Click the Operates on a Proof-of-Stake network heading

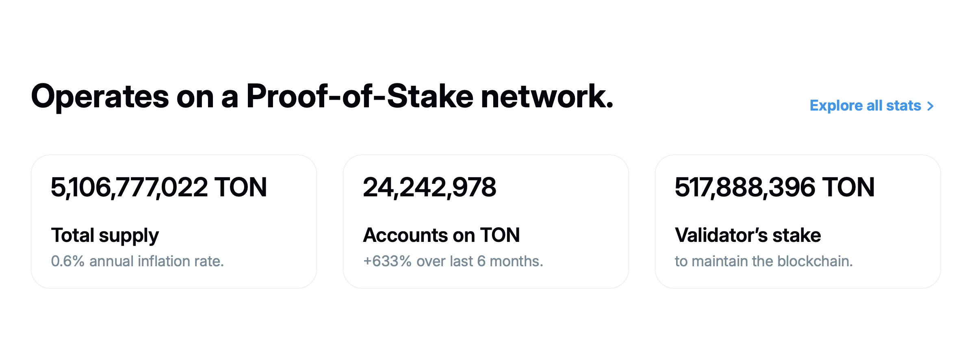tap(322, 97)
